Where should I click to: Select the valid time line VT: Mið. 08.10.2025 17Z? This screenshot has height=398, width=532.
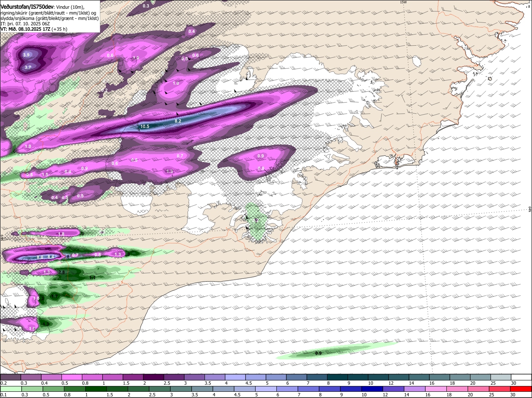click(x=25, y=29)
